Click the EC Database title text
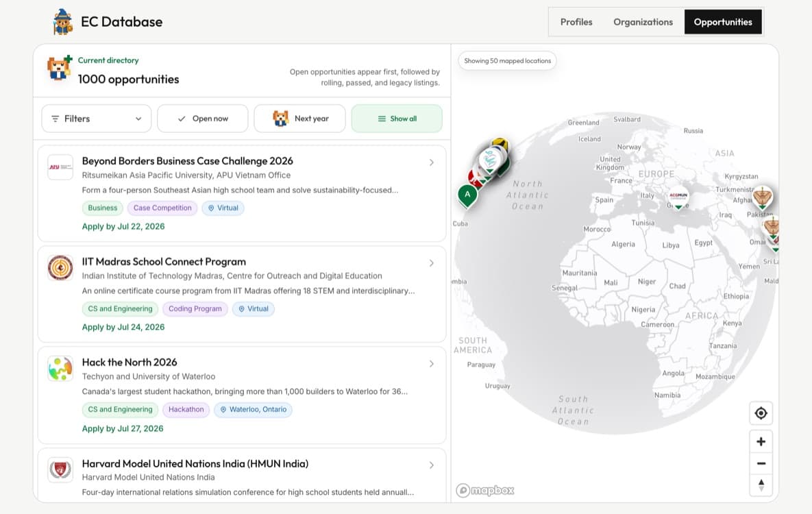Viewport: 812px width, 514px height. pyautogui.click(x=122, y=22)
